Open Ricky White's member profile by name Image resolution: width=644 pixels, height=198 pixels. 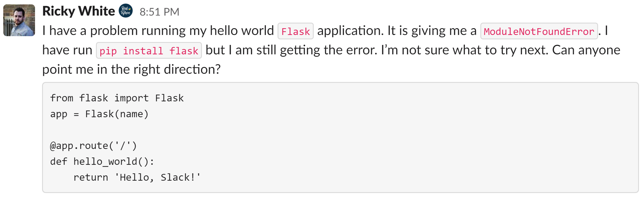click(79, 11)
